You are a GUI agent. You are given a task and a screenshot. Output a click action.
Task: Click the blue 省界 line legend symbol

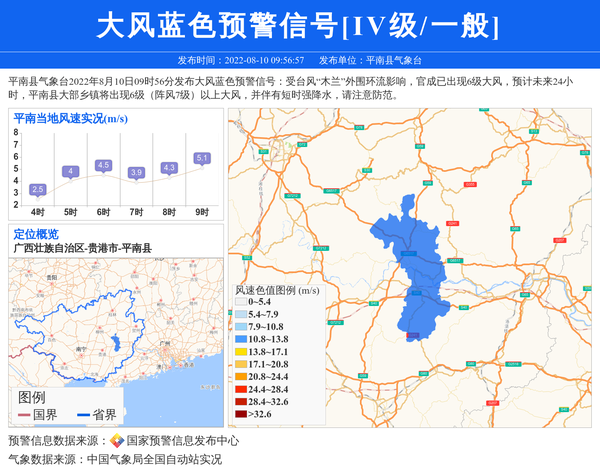(82, 415)
